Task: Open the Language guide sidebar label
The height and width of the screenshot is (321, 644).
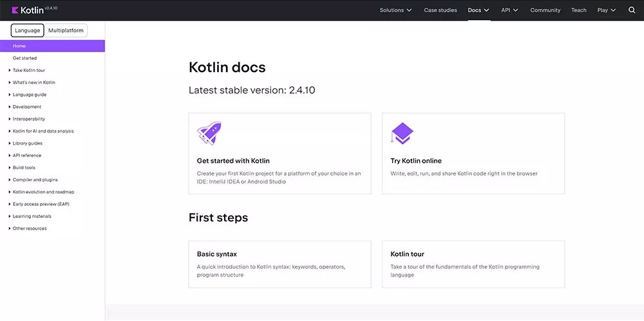Action: 30,95
